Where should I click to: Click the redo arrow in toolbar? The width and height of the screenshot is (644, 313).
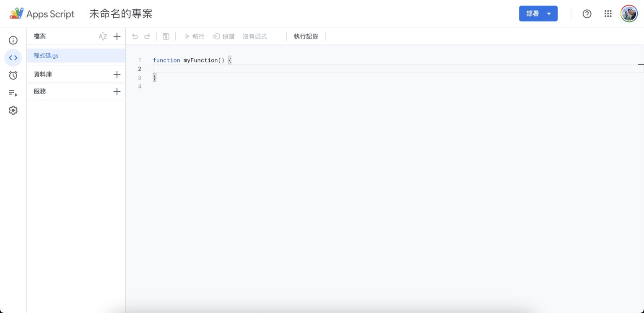[147, 36]
